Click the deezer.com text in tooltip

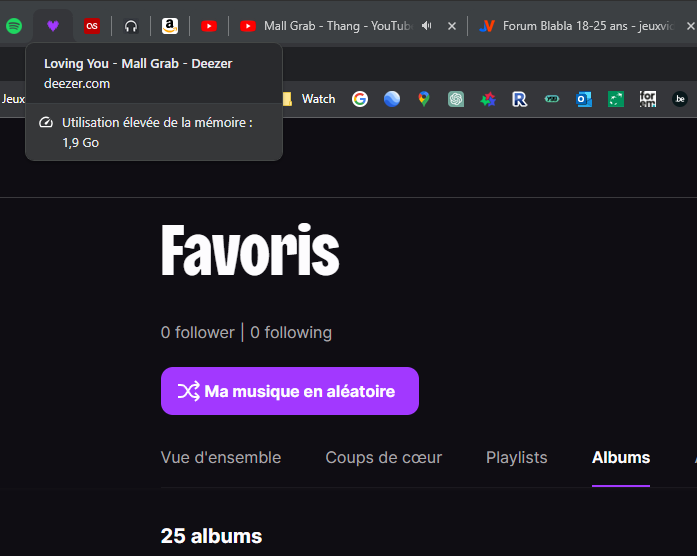(x=77, y=84)
